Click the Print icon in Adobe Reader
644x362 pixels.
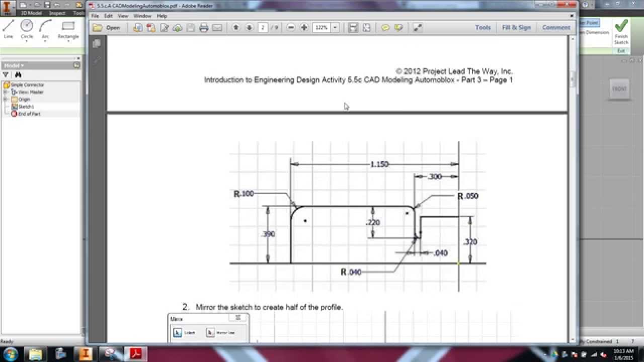tap(204, 28)
